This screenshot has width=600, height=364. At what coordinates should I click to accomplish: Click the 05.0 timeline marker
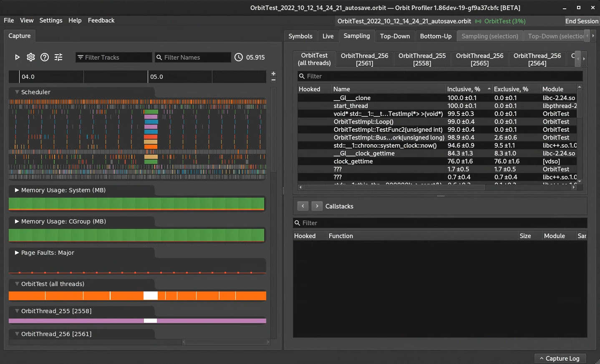tap(156, 77)
